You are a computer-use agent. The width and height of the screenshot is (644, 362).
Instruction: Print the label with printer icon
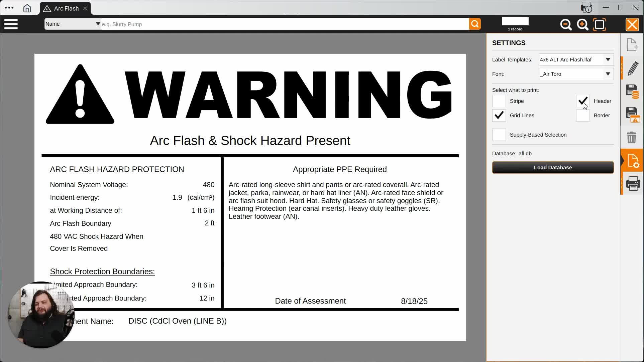tap(633, 183)
